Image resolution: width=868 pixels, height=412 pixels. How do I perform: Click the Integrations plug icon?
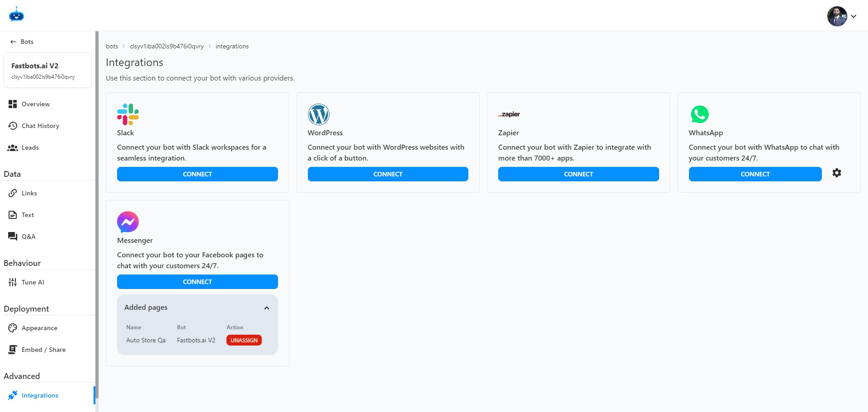pos(13,395)
